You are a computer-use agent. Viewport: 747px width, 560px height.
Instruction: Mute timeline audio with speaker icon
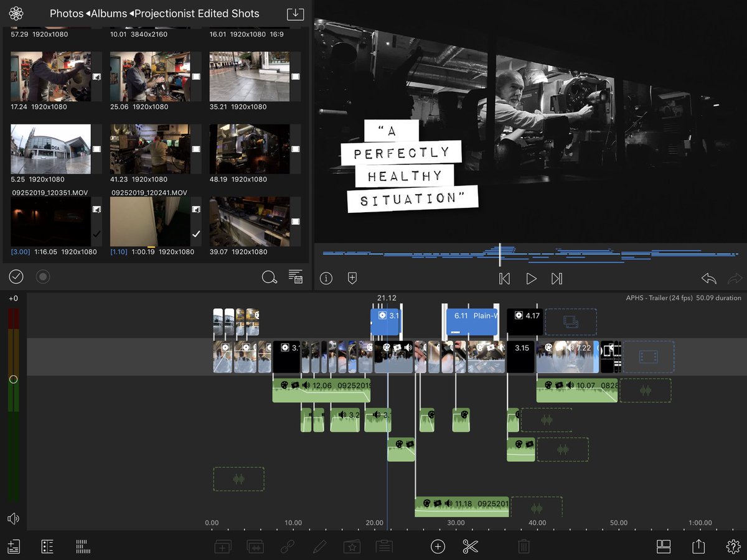pos(13,518)
